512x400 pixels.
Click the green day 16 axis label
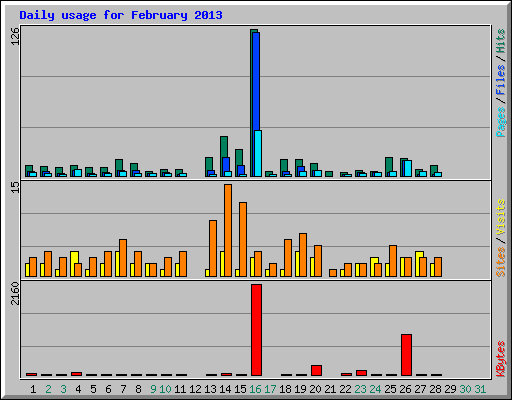(x=255, y=389)
